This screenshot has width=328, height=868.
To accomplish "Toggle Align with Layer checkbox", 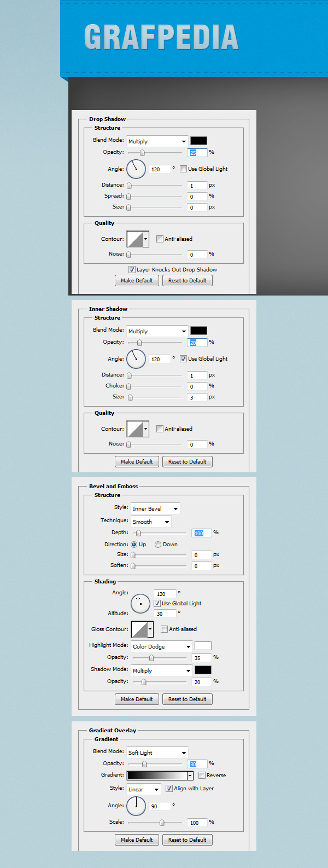I will coord(169,789).
